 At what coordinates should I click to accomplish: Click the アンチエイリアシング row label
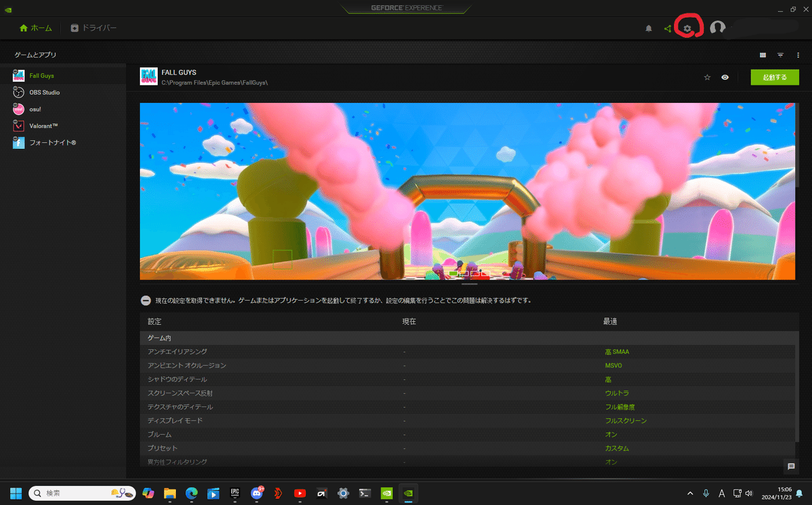pyautogui.click(x=177, y=352)
